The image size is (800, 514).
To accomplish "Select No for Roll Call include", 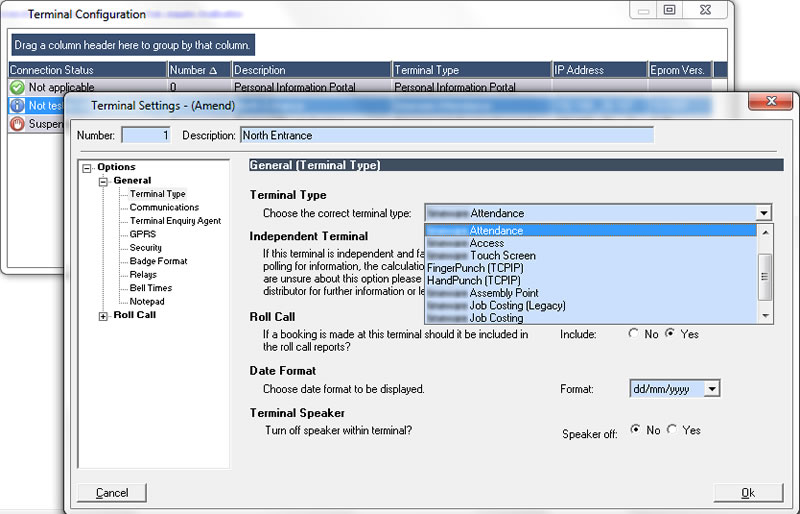I will point(633,334).
